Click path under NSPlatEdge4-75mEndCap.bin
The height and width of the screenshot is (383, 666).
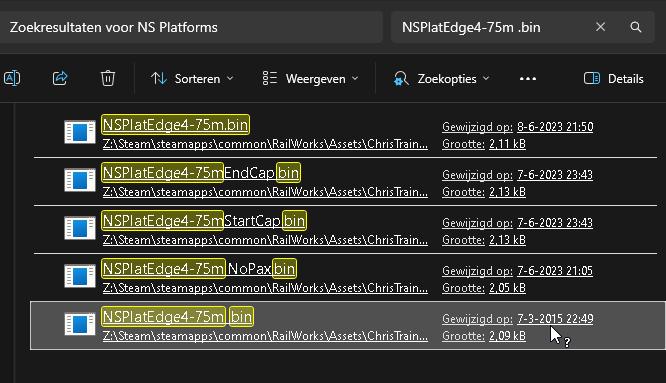pos(265,192)
